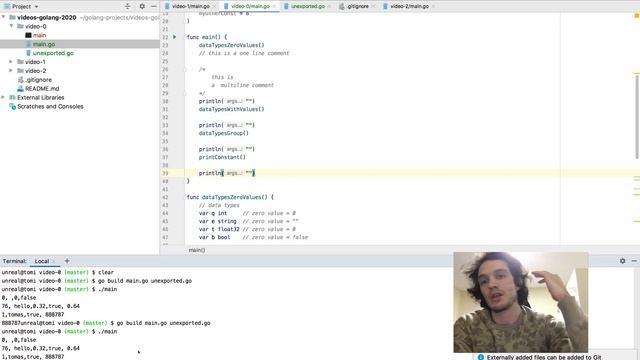The image size is (640, 360).
Task: Close the video-1/main.go tab
Action: pyautogui.click(x=213, y=7)
